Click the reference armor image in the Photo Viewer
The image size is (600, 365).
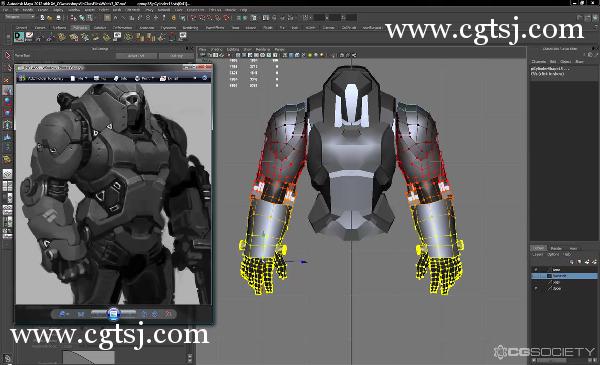click(x=113, y=194)
